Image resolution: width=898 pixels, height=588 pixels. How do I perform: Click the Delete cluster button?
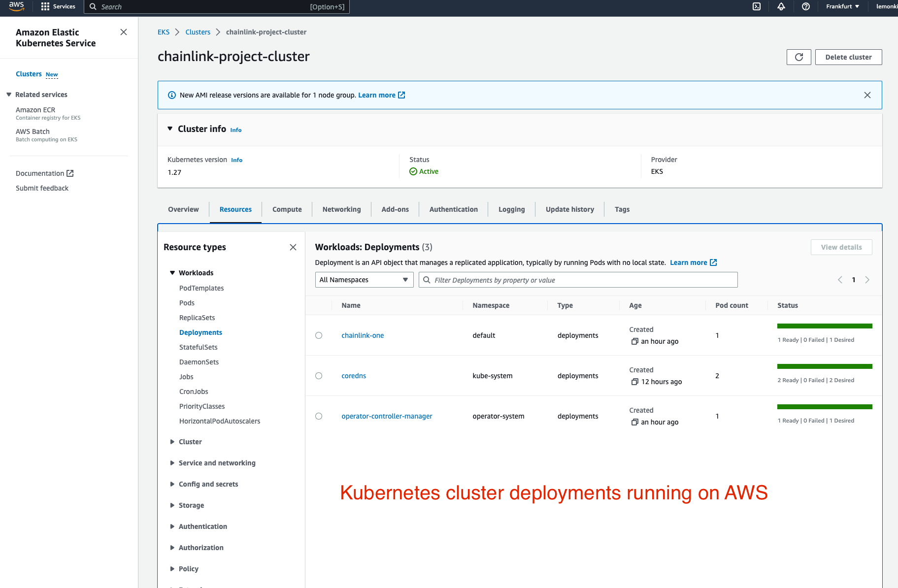(849, 57)
